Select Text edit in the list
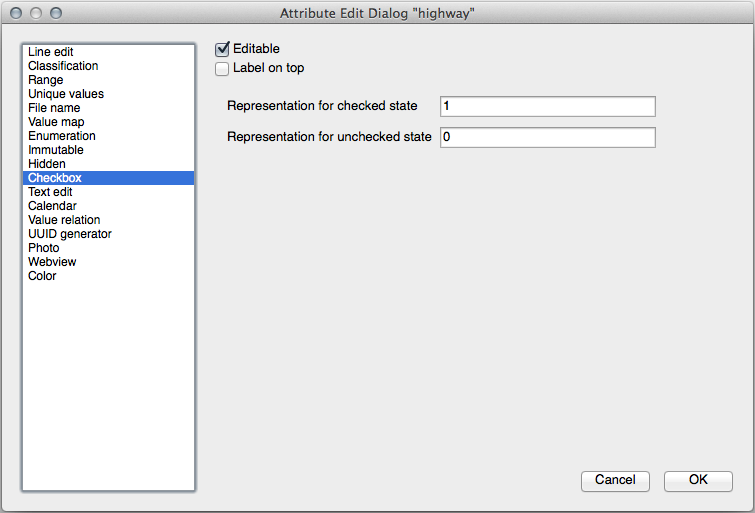Viewport: 755px width, 513px height. coord(50,192)
